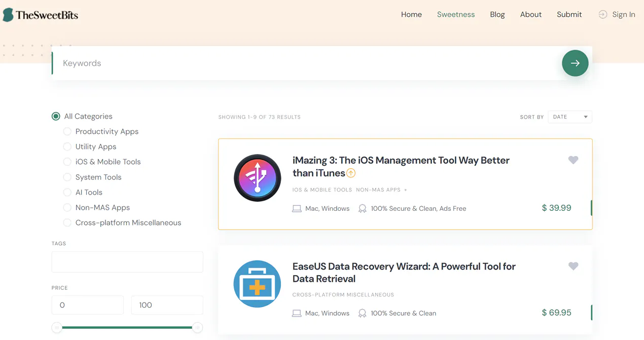Click the TheSweetBits logo
Screen dimensions: 644x340
click(x=41, y=15)
